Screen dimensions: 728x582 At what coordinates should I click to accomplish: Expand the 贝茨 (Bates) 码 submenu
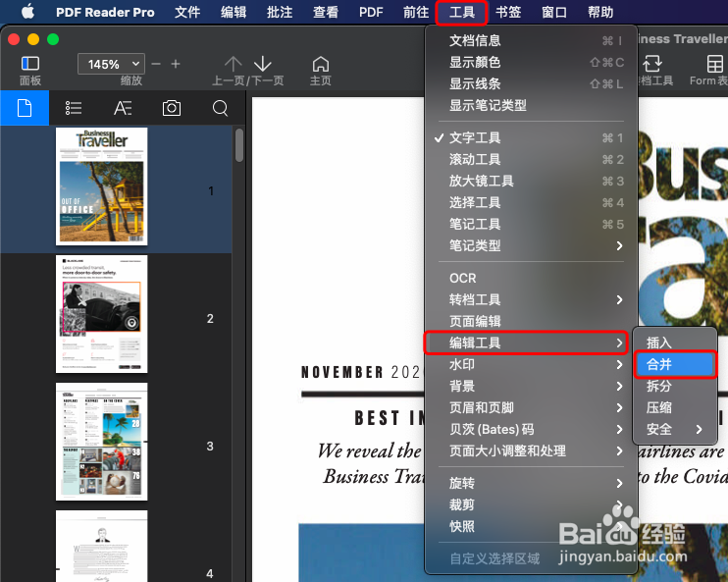coord(531,429)
